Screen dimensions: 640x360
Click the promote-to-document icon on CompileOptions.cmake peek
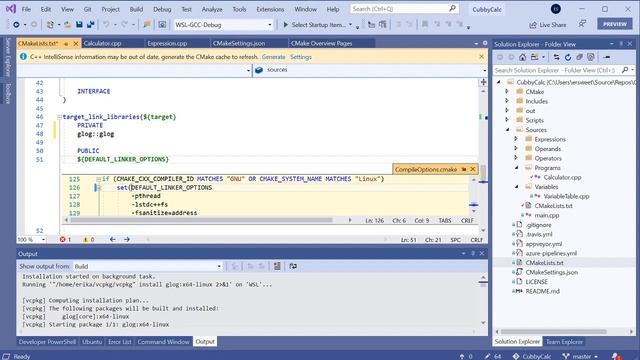[464, 169]
